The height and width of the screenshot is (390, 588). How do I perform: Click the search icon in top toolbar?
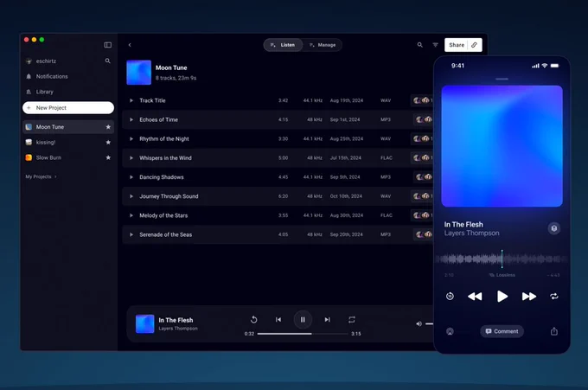pos(420,45)
